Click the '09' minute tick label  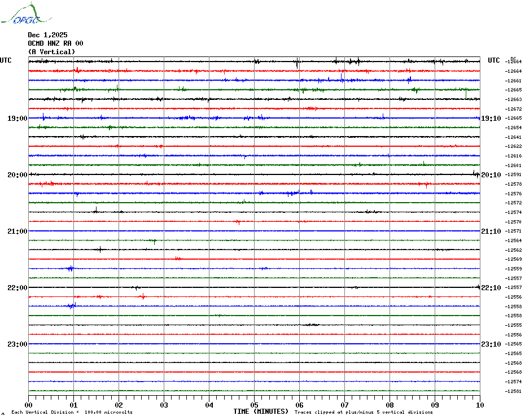(435, 405)
